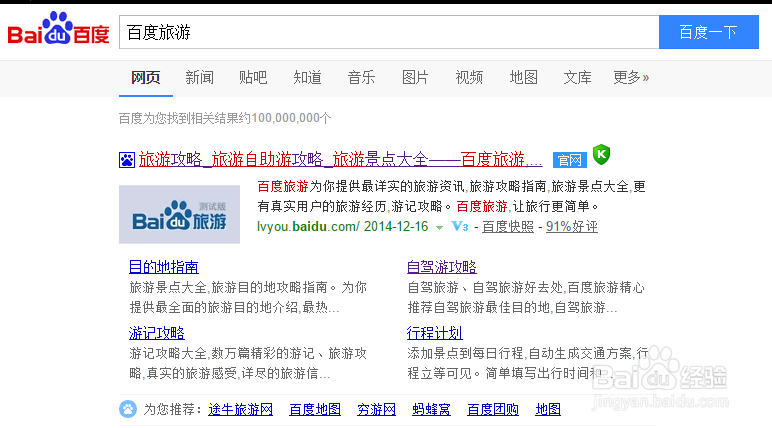Open the 游记攻略 sublink

pos(157,333)
